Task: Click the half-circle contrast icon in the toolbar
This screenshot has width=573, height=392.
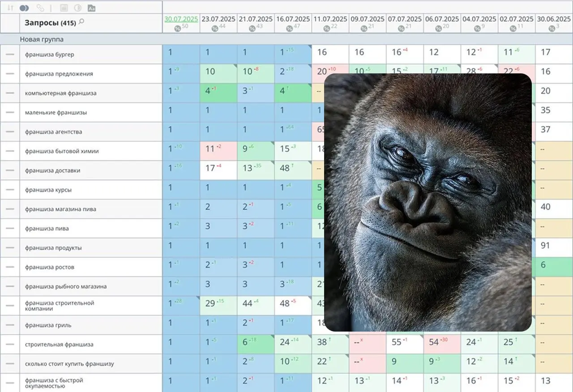Action: coord(77,8)
